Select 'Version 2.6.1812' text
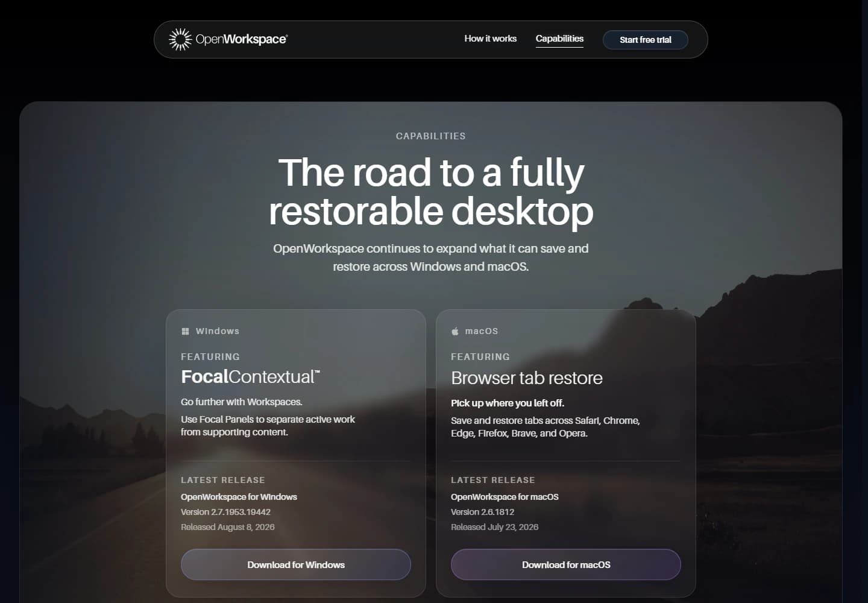868x603 pixels. pos(482,512)
